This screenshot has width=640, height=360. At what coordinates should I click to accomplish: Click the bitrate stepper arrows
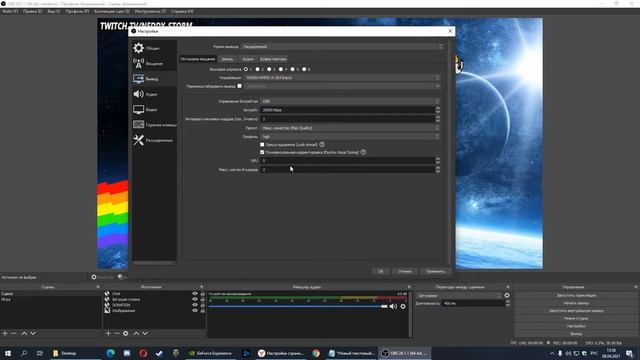pos(438,110)
